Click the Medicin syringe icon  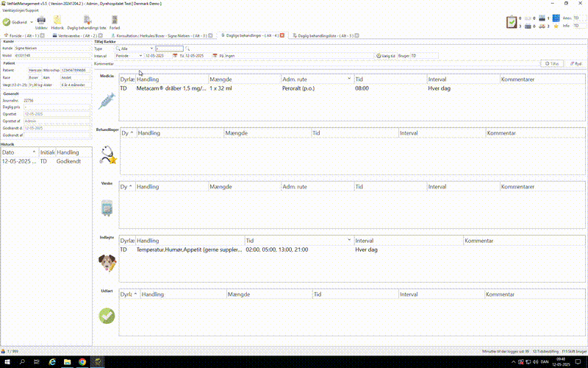pos(107,101)
